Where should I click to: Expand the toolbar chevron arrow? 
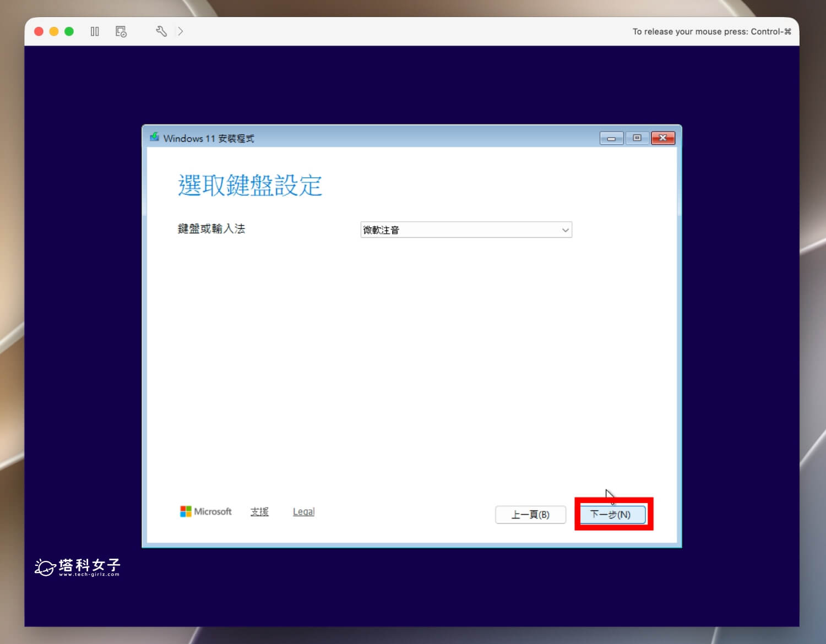181,31
